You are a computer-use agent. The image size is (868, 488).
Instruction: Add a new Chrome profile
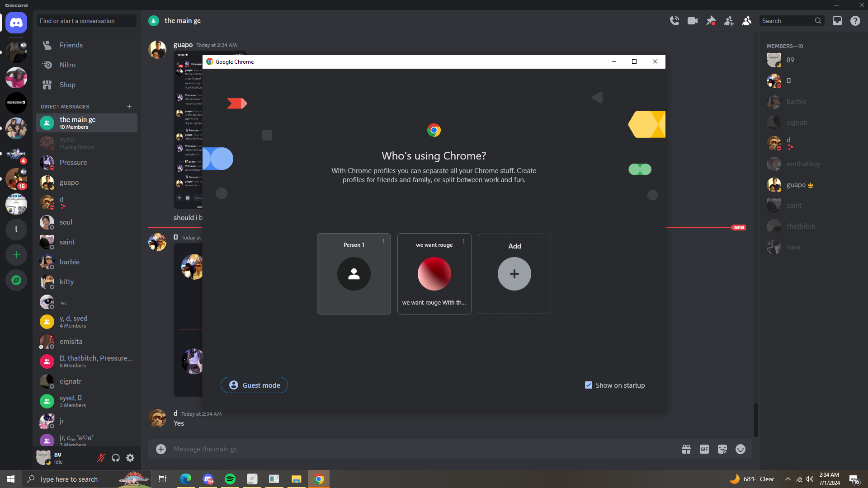point(514,273)
